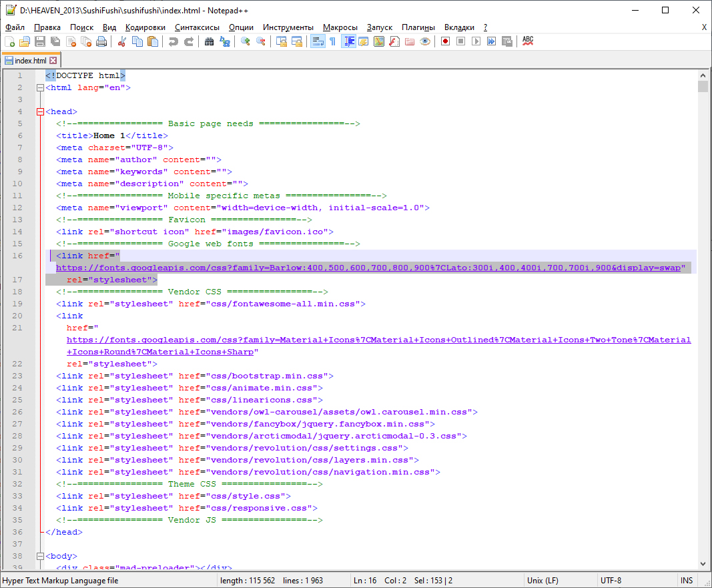Click the Zoom in magnifier icon

point(246,41)
